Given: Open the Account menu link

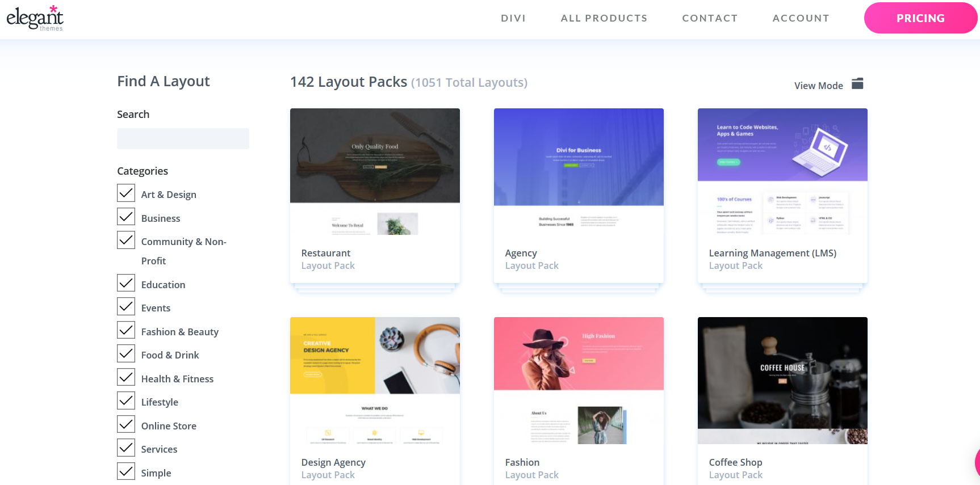Looking at the screenshot, I should point(801,18).
